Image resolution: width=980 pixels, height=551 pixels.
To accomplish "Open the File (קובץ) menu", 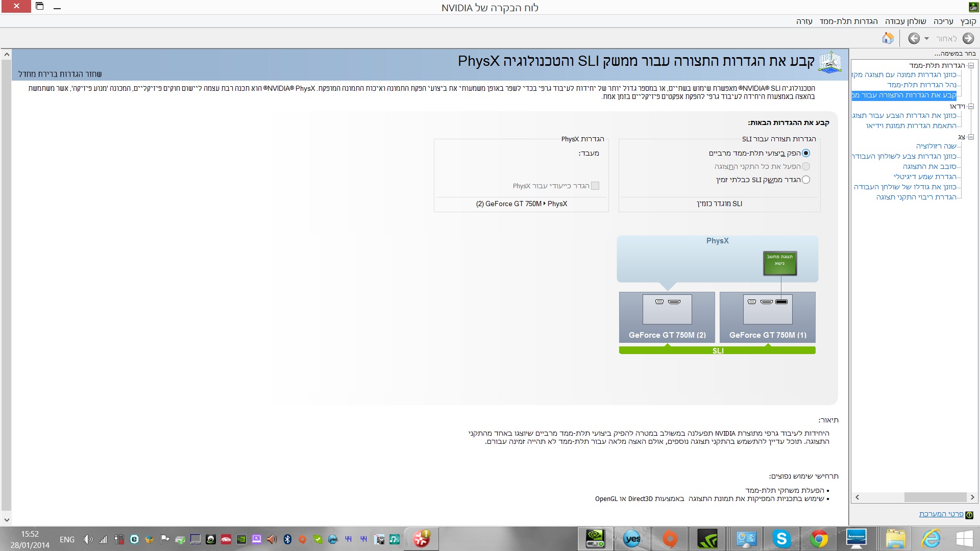I will pyautogui.click(x=968, y=21).
